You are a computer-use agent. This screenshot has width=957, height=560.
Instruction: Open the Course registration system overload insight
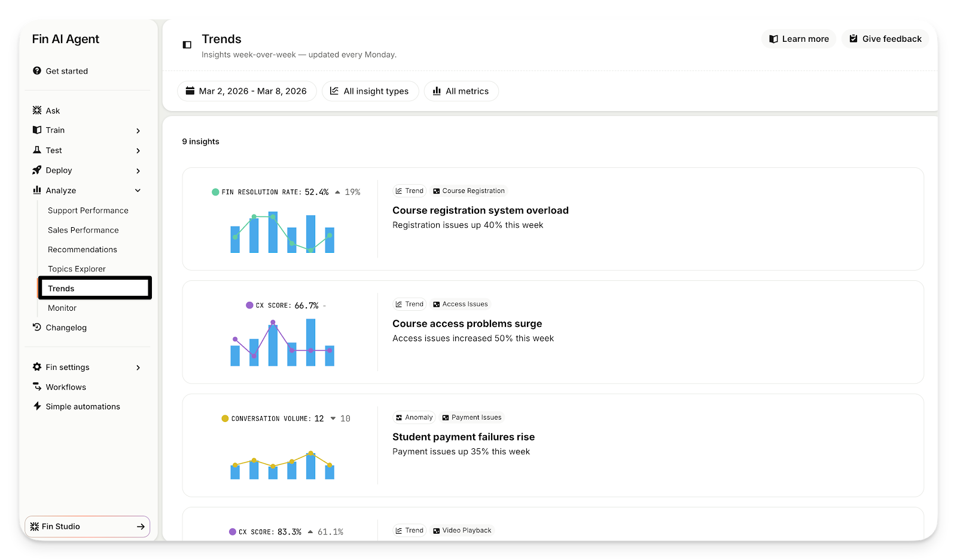[480, 210]
